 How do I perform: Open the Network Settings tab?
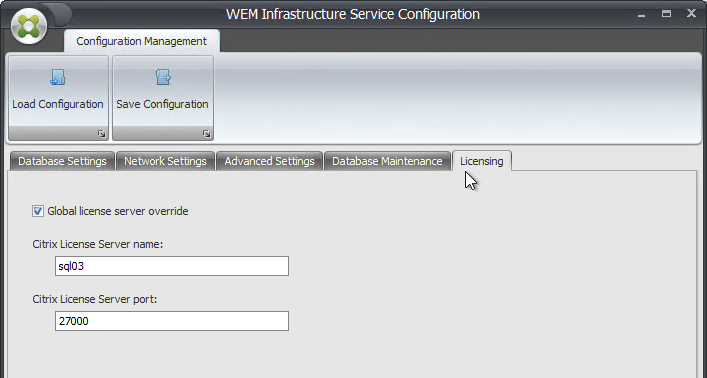tap(165, 161)
